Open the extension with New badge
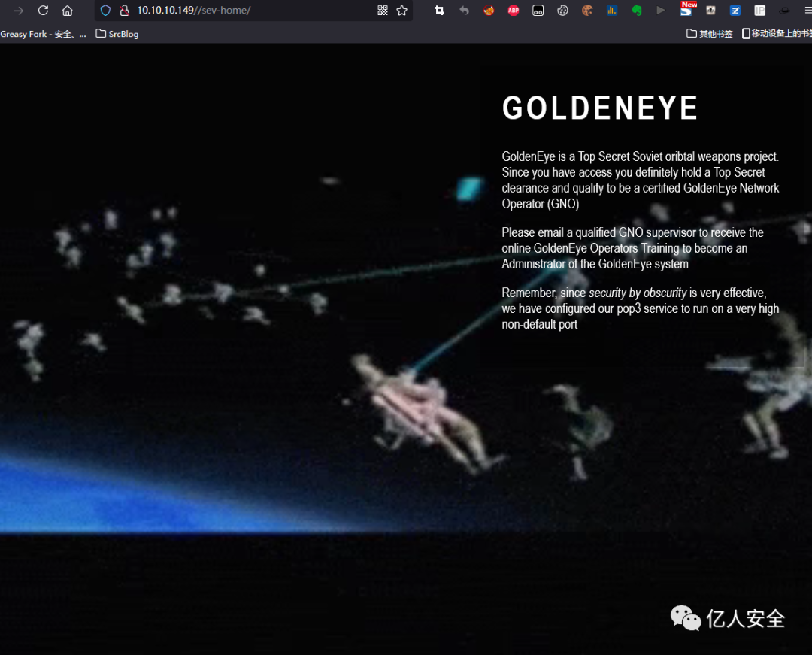 pyautogui.click(x=687, y=9)
